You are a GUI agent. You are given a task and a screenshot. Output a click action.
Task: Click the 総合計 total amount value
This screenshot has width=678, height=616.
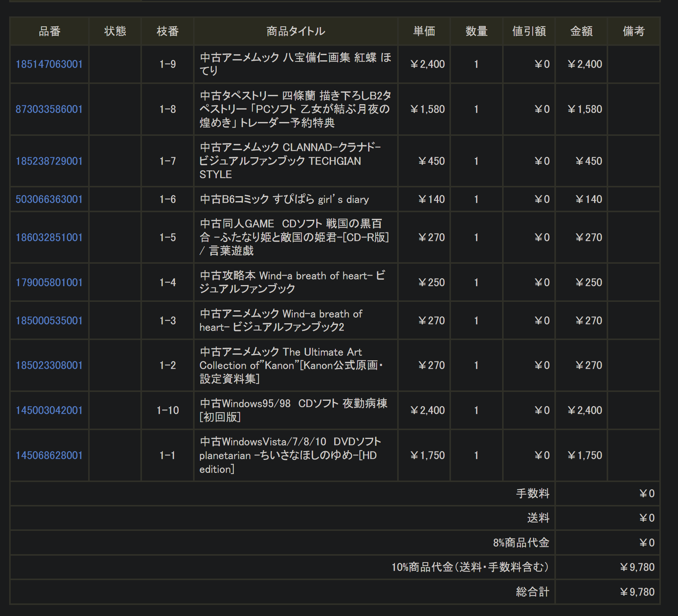pos(637,592)
